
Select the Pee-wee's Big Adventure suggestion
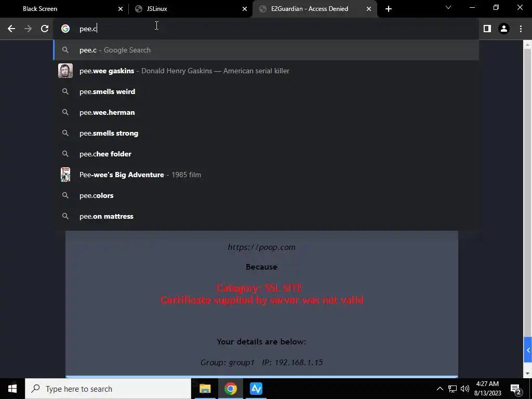266,175
